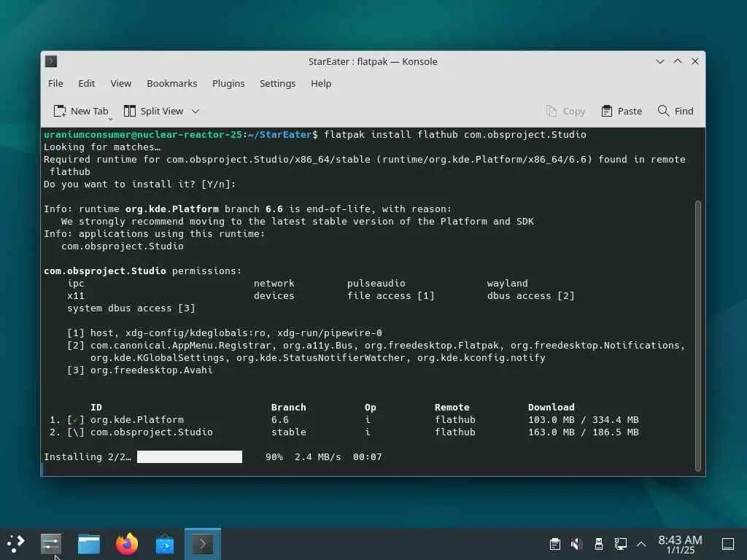This screenshot has width=747, height=560.
Task: Click the Copy toolbar button
Action: coord(565,111)
